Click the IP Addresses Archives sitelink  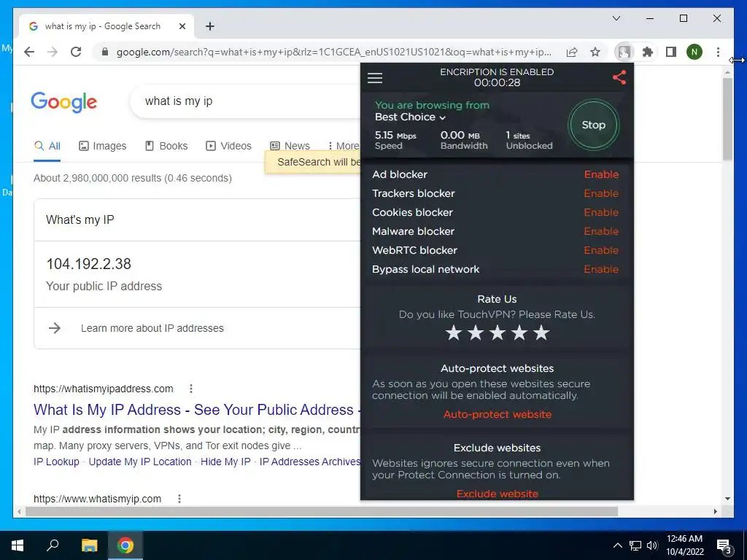pyautogui.click(x=309, y=462)
